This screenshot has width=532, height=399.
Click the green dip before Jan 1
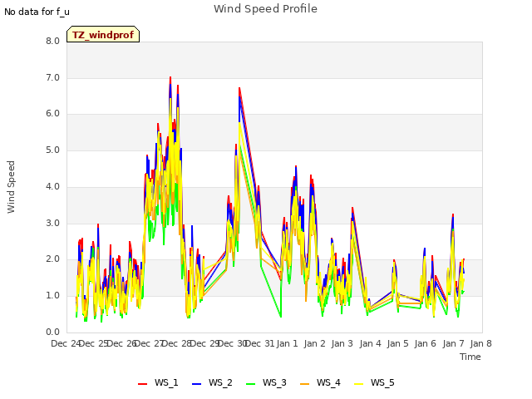(281, 317)
